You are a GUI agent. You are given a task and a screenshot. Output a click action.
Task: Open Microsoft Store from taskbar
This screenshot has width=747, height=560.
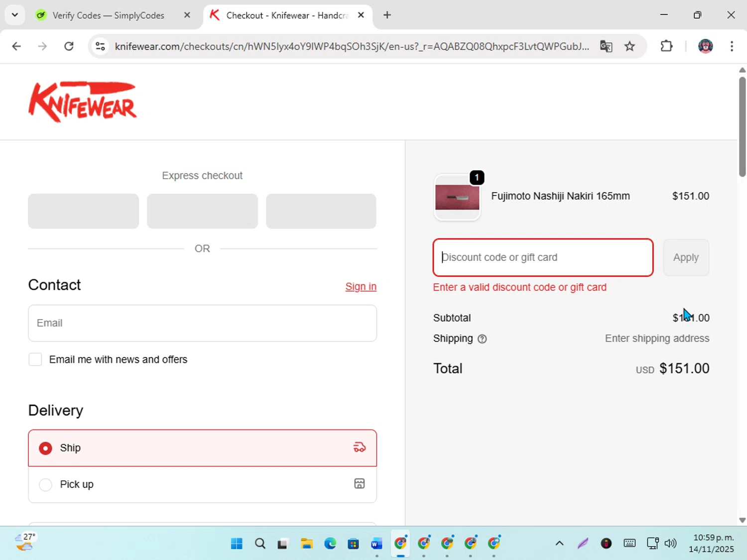pos(353,543)
